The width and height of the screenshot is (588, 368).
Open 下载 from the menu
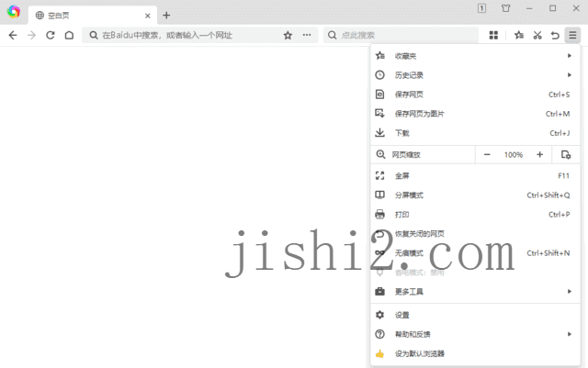475,133
